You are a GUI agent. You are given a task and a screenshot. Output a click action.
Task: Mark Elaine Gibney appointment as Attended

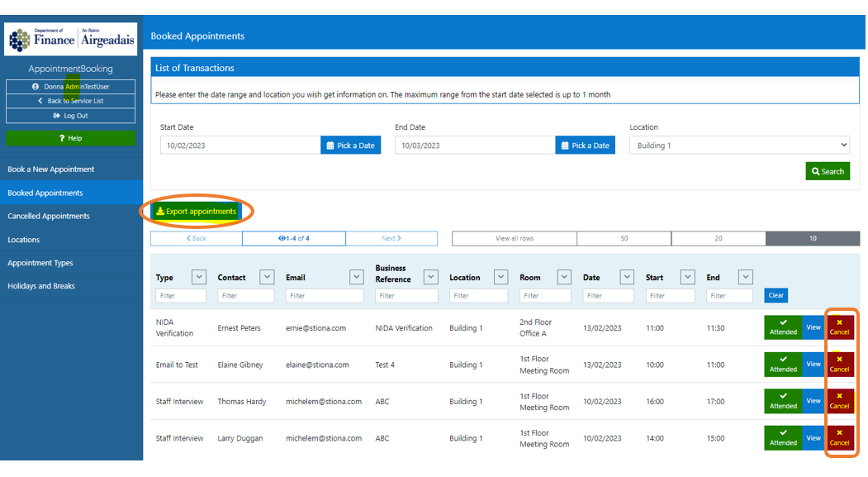click(x=783, y=365)
